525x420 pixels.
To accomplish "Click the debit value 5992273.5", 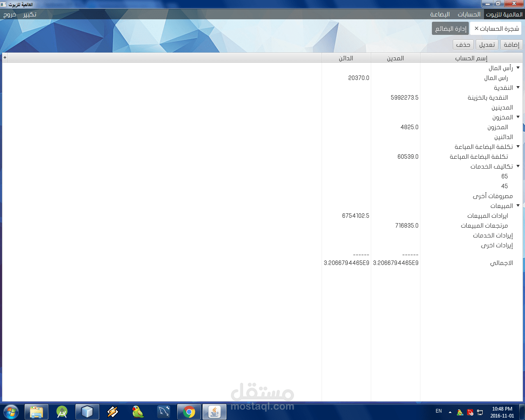I will point(404,98).
